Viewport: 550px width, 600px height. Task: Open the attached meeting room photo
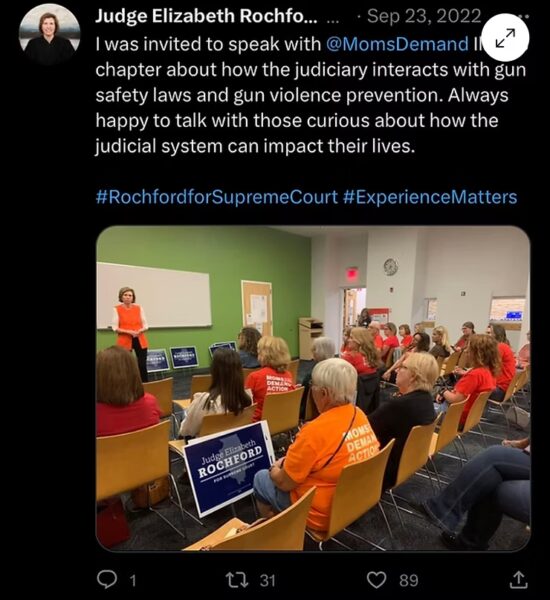tap(313, 388)
